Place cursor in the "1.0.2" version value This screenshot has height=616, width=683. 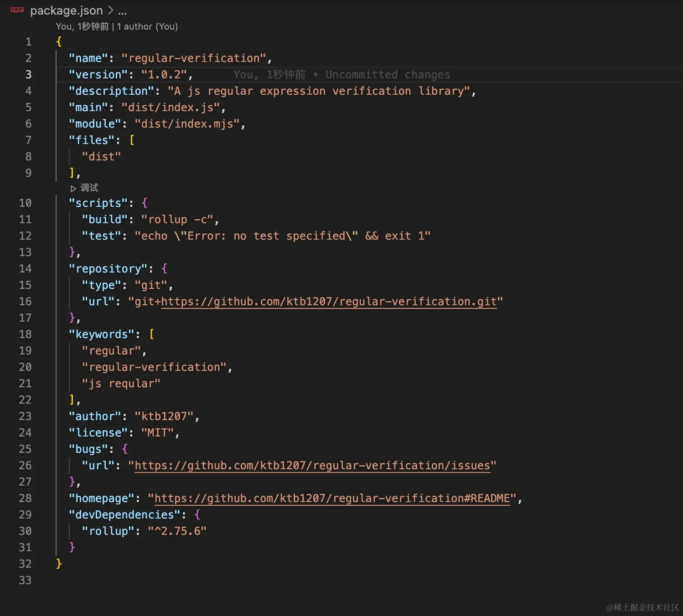click(x=164, y=75)
